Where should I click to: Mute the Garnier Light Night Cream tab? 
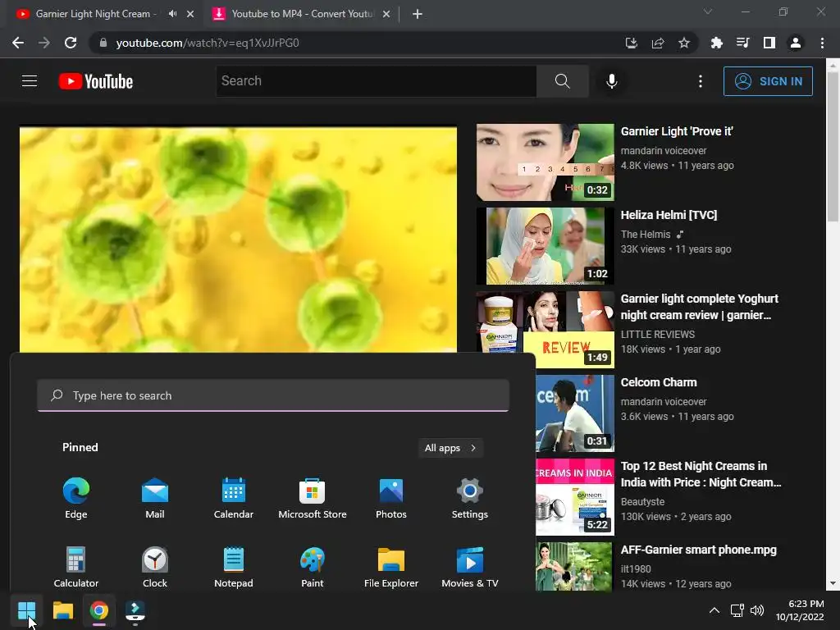[172, 14]
